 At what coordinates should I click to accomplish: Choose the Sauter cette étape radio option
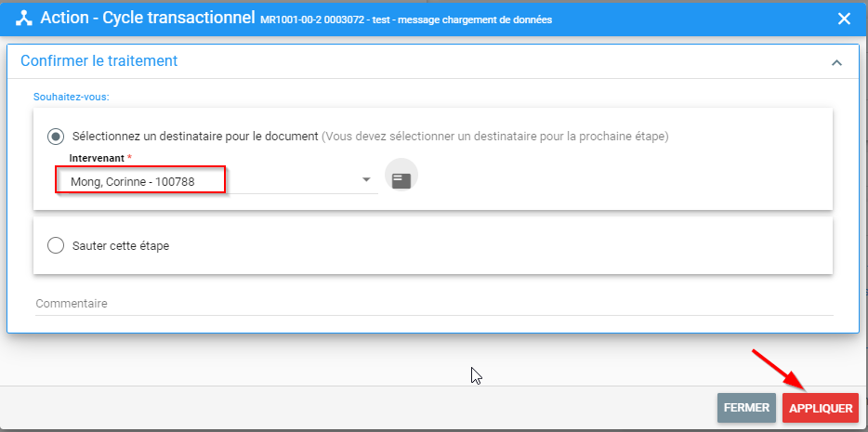coord(56,245)
